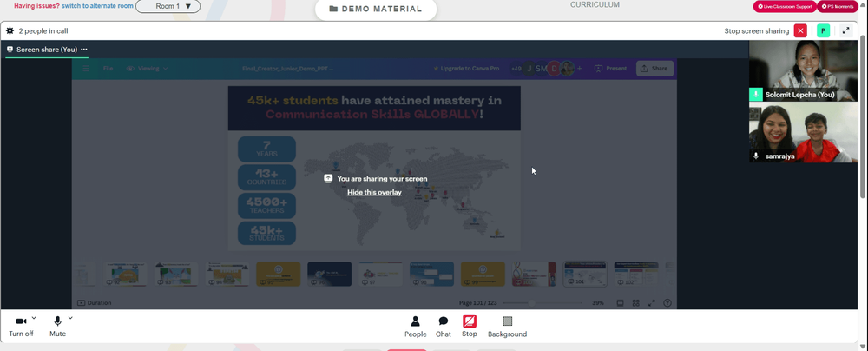Screen dimensions: 868x351
Task: Turn off the camera
Action: tap(21, 327)
